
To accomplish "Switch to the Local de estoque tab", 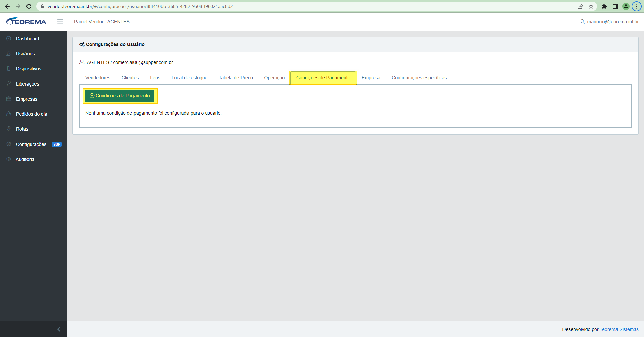I will 190,78.
